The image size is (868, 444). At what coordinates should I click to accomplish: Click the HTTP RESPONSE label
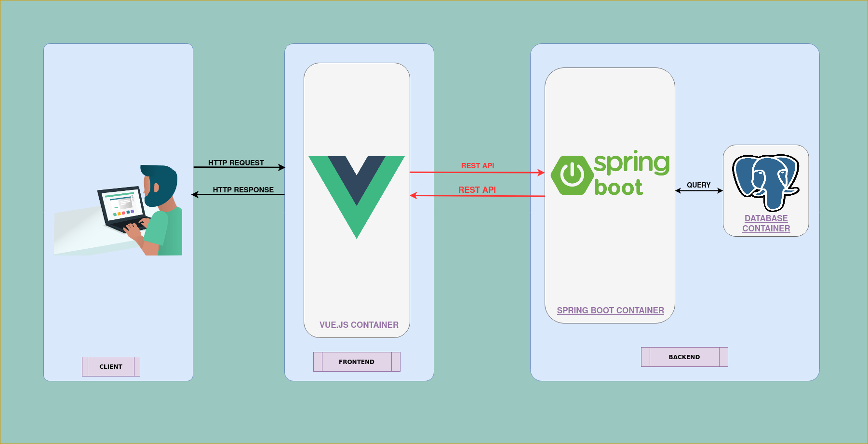[x=243, y=189]
